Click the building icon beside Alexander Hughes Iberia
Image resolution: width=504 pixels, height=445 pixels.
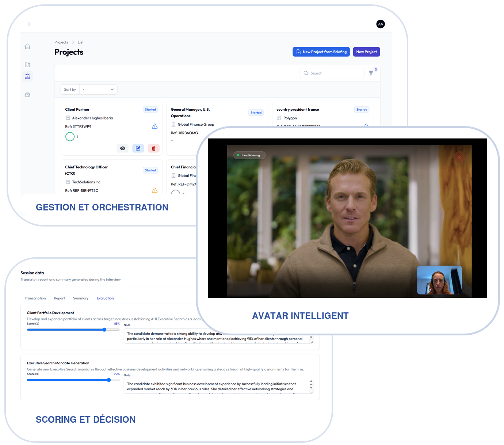click(x=68, y=118)
